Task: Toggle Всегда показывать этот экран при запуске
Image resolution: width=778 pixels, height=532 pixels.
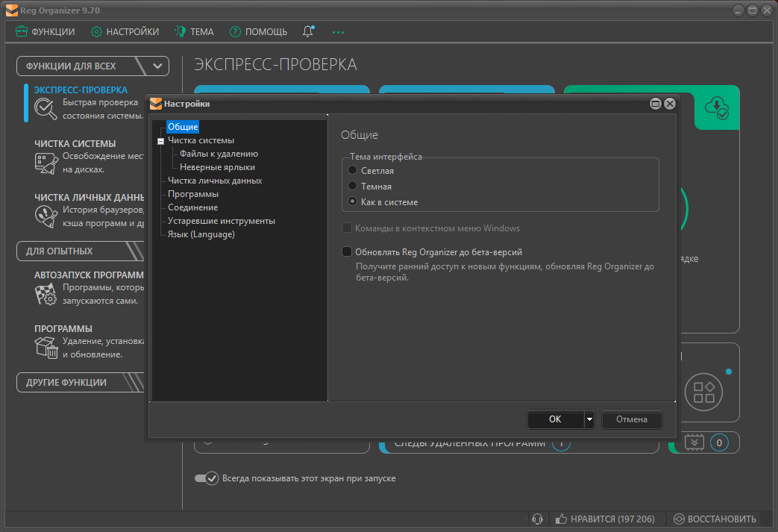Action: tap(207, 478)
